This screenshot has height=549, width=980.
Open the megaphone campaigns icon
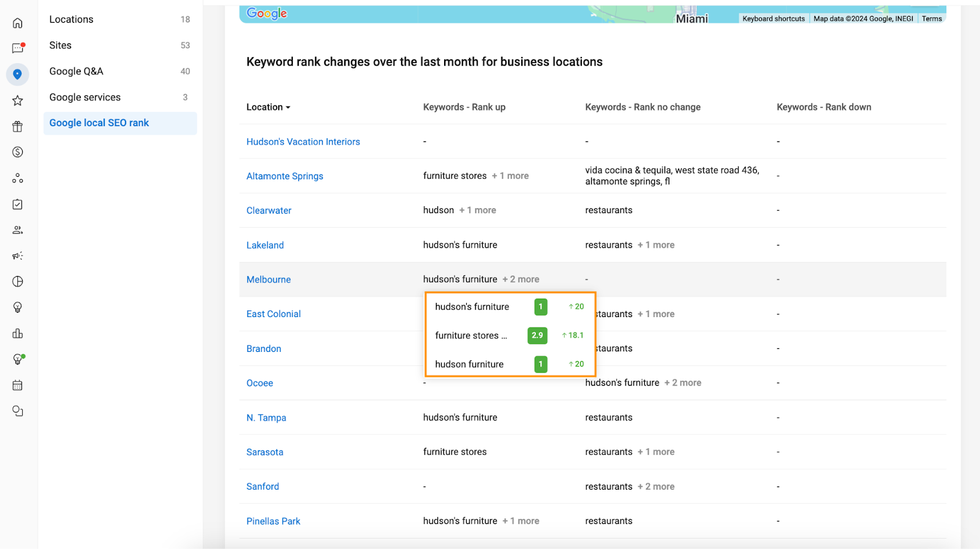click(18, 256)
